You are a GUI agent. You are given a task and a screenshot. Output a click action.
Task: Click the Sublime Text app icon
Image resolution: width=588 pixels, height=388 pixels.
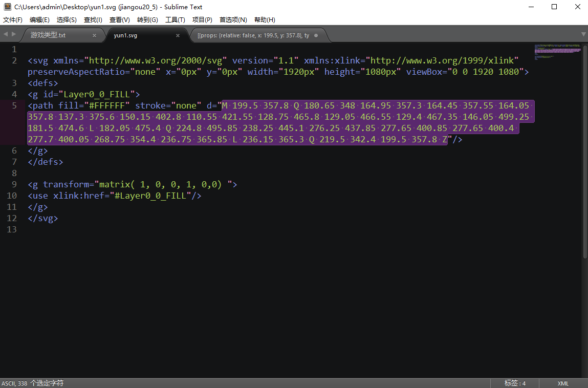click(7, 6)
